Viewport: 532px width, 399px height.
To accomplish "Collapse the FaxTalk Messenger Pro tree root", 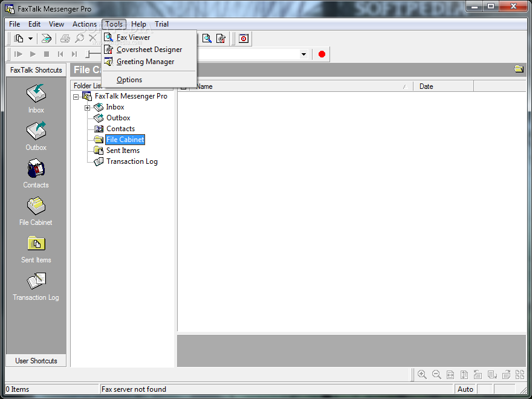I will pos(76,97).
